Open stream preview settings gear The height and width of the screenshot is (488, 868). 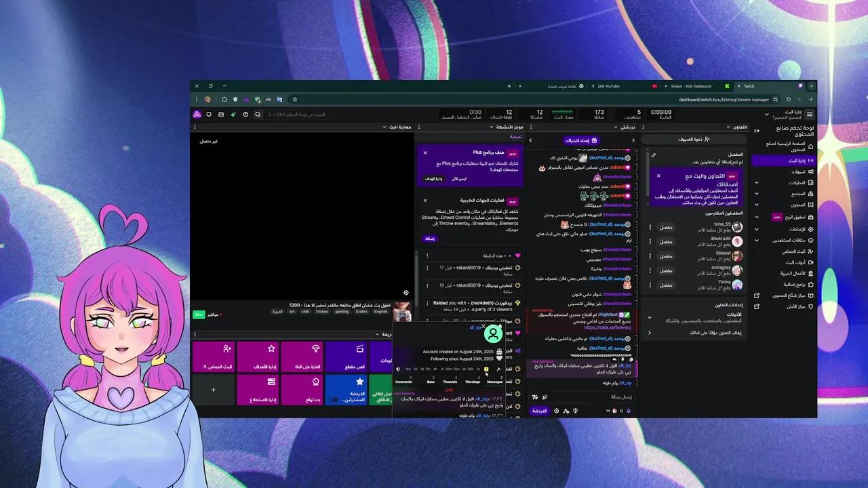(406, 293)
